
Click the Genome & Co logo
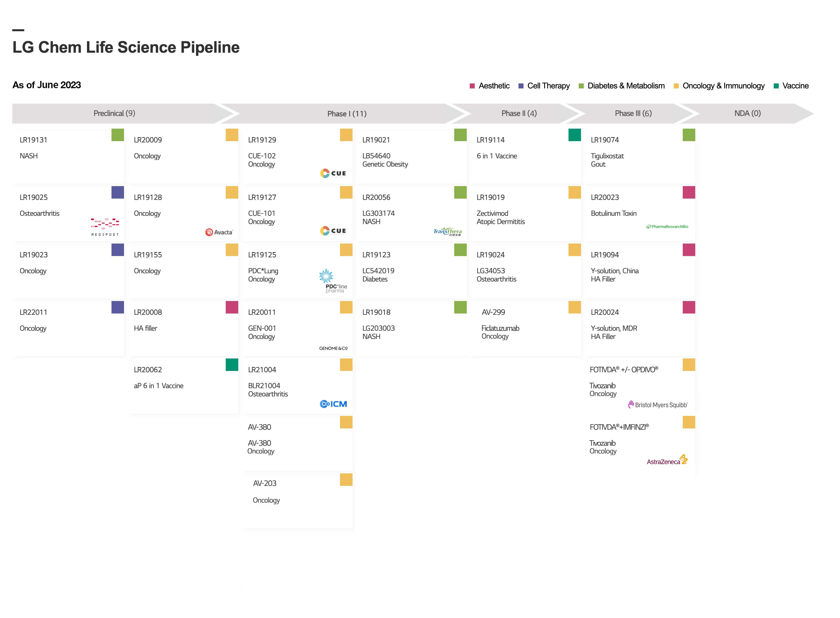pyautogui.click(x=333, y=348)
